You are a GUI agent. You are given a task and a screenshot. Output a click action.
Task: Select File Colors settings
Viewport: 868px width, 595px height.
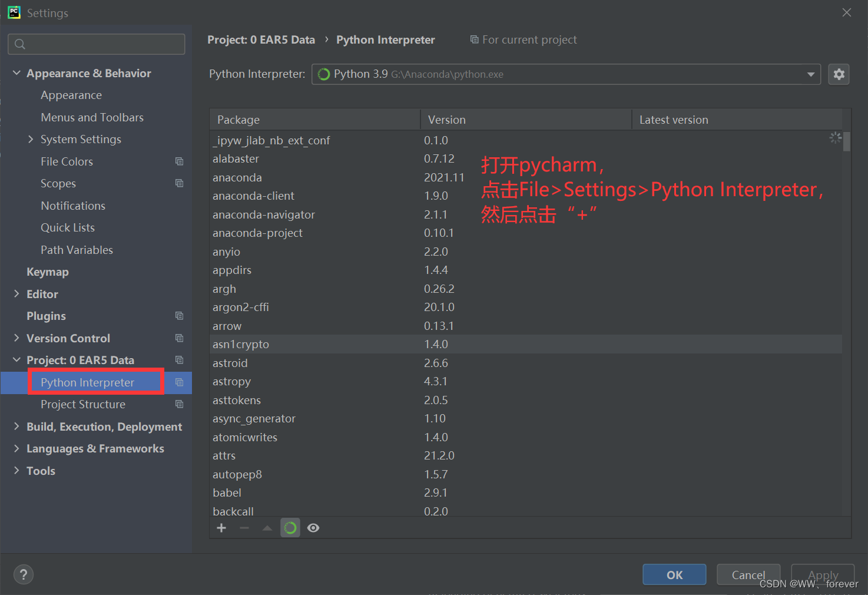(67, 161)
